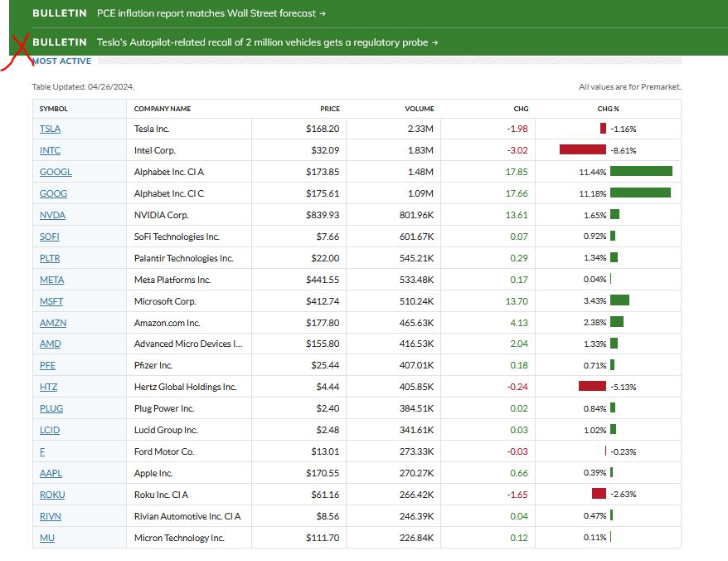The width and height of the screenshot is (728, 561).
Task: Open the Tesla Autopilot recall bulletin
Action: pos(267,41)
